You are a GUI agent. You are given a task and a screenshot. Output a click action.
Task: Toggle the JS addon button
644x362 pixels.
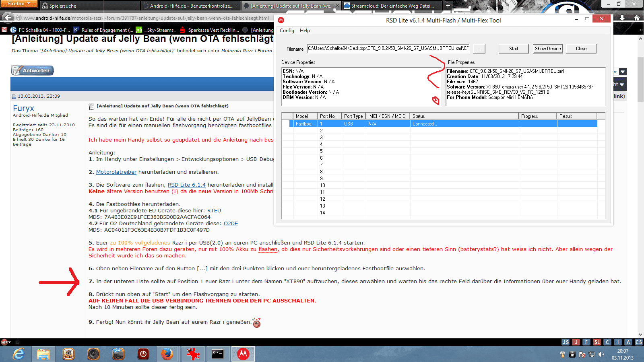click(566, 342)
